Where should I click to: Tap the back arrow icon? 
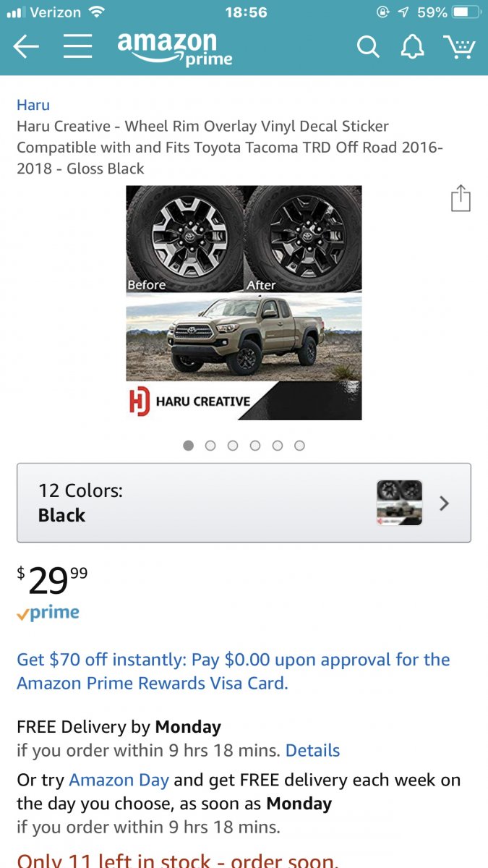26,47
